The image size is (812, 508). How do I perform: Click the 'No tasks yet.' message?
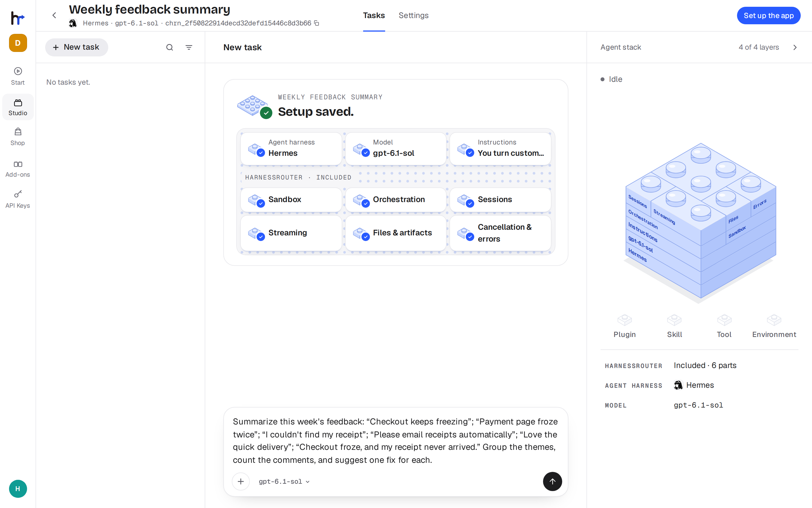coord(68,82)
